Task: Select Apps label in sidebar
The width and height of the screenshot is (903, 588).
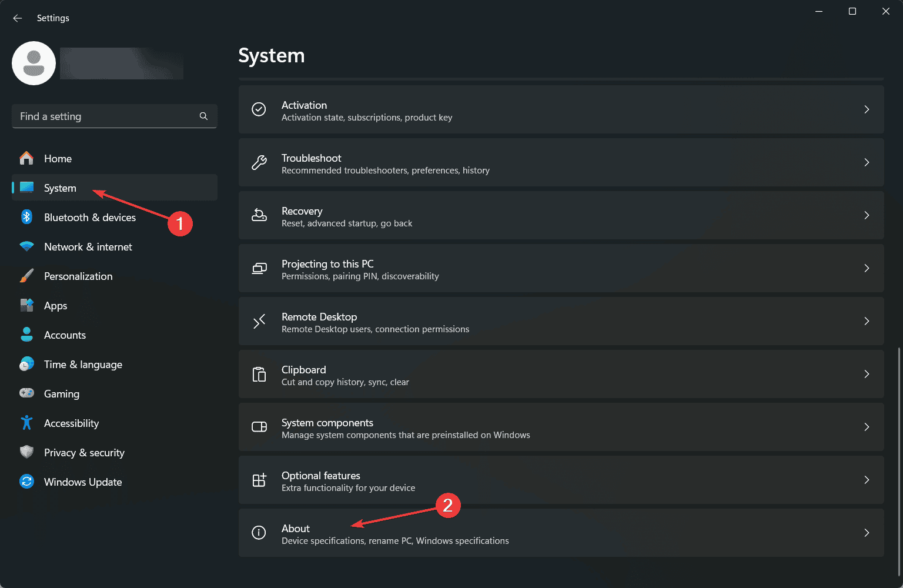Action: coord(55,306)
